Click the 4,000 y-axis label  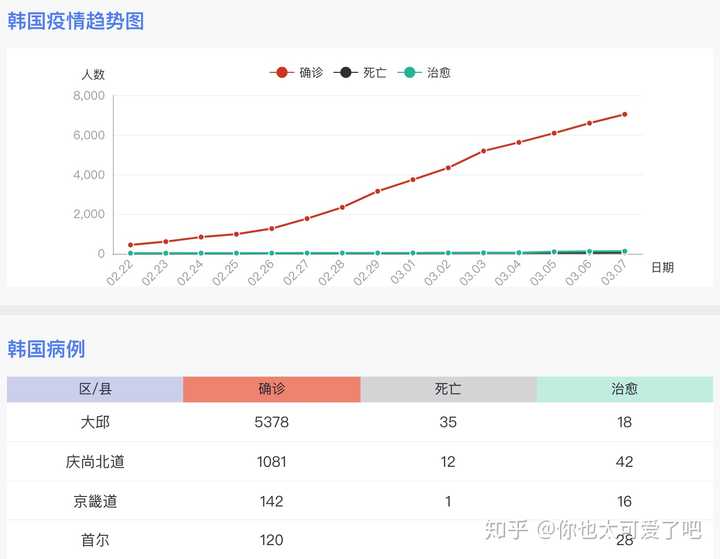pos(89,175)
